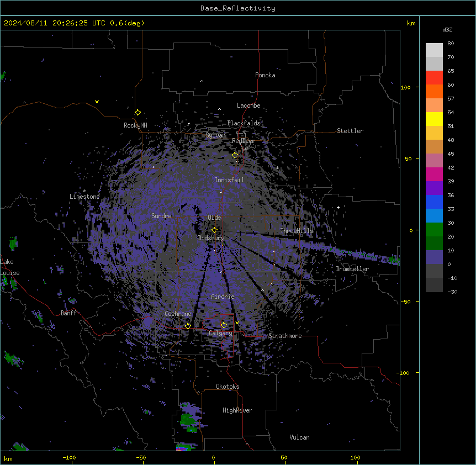Click the Drumheller label
The height and width of the screenshot is (465, 476).
352,269
